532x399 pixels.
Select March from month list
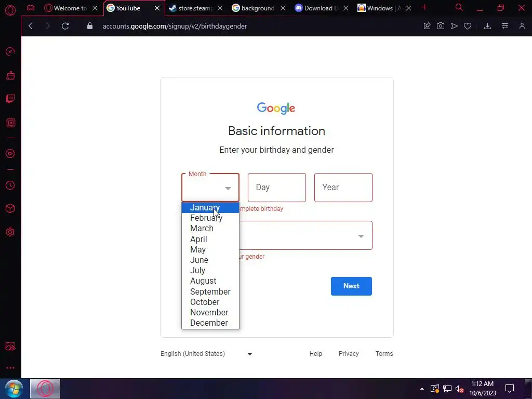210,229
